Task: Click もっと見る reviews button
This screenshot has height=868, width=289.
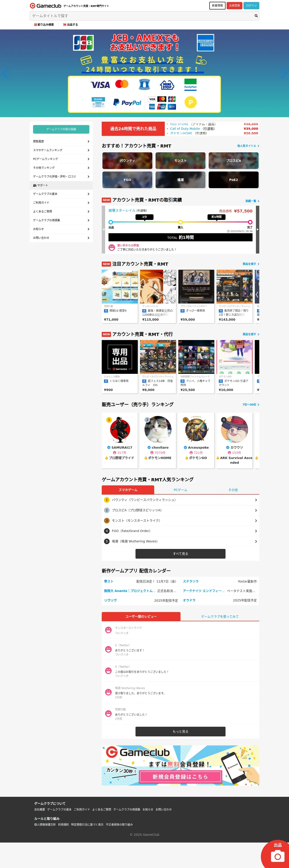Action: 180,731
